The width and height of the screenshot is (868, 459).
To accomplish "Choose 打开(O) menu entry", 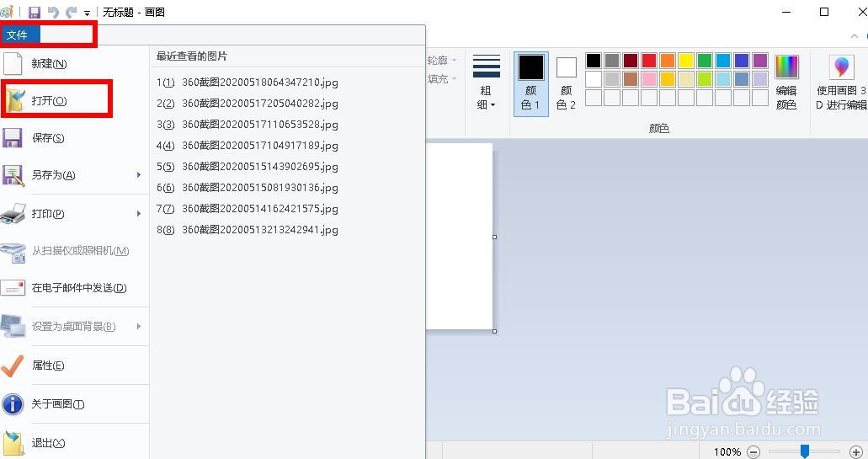I will click(75, 100).
